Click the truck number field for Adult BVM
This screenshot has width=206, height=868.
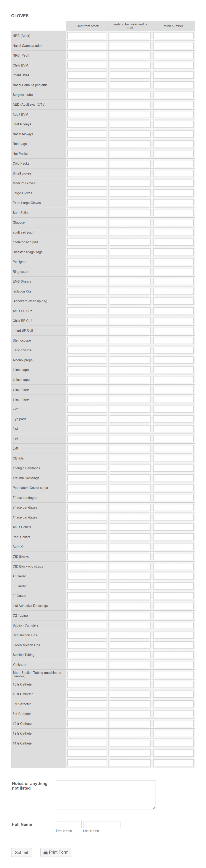[x=173, y=115]
